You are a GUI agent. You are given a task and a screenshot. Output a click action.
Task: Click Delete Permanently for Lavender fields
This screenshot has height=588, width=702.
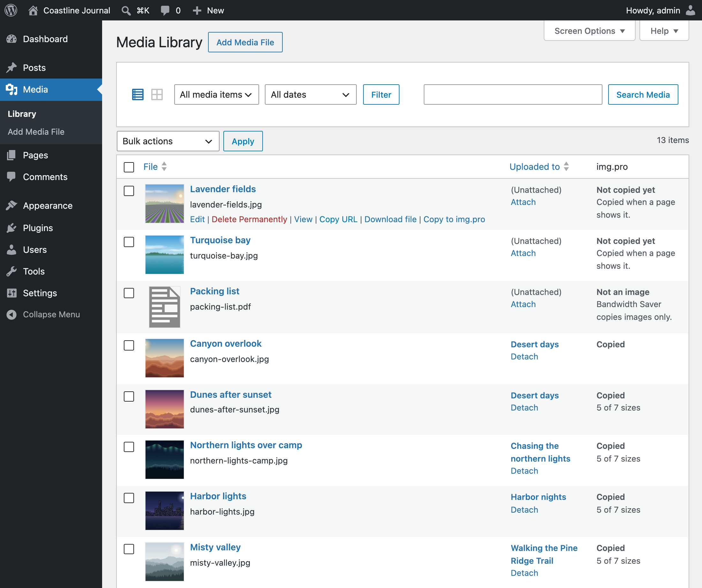tap(249, 219)
